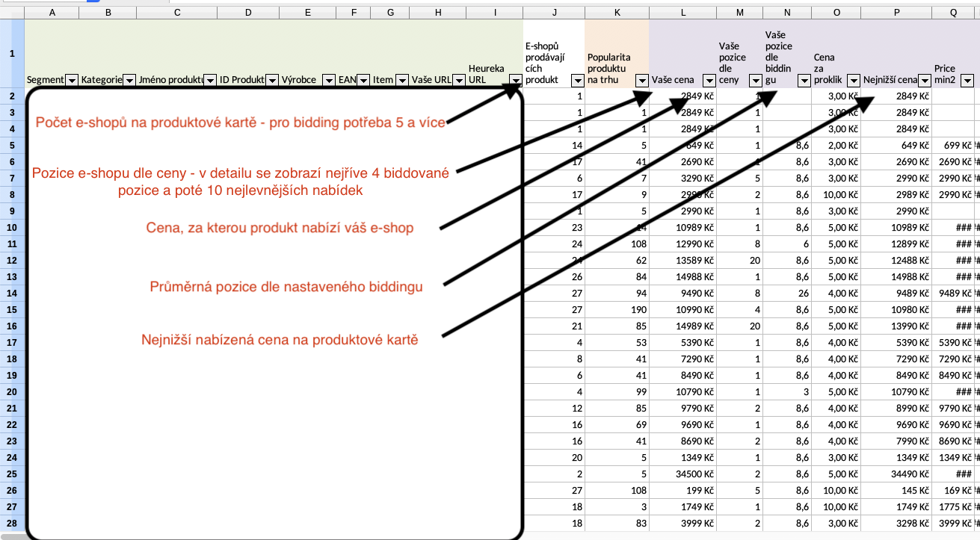
Task: Open the EAN column filter dropdown
Action: click(363, 80)
